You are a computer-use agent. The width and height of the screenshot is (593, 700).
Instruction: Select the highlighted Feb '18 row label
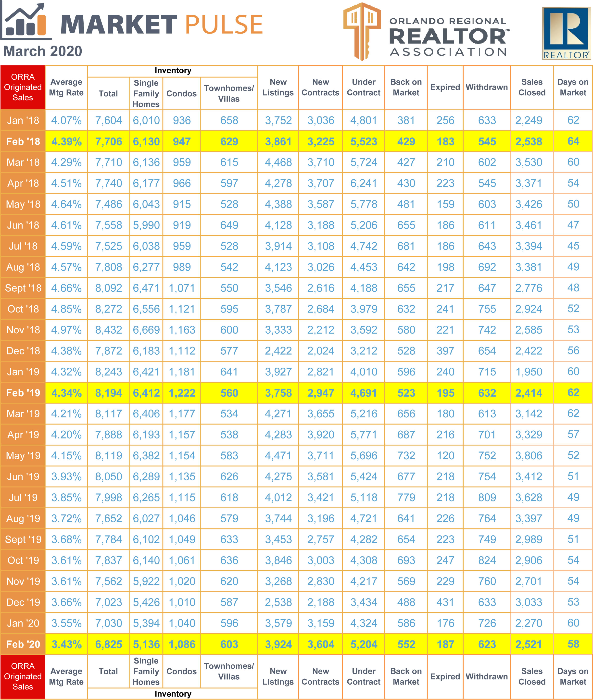[23, 141]
